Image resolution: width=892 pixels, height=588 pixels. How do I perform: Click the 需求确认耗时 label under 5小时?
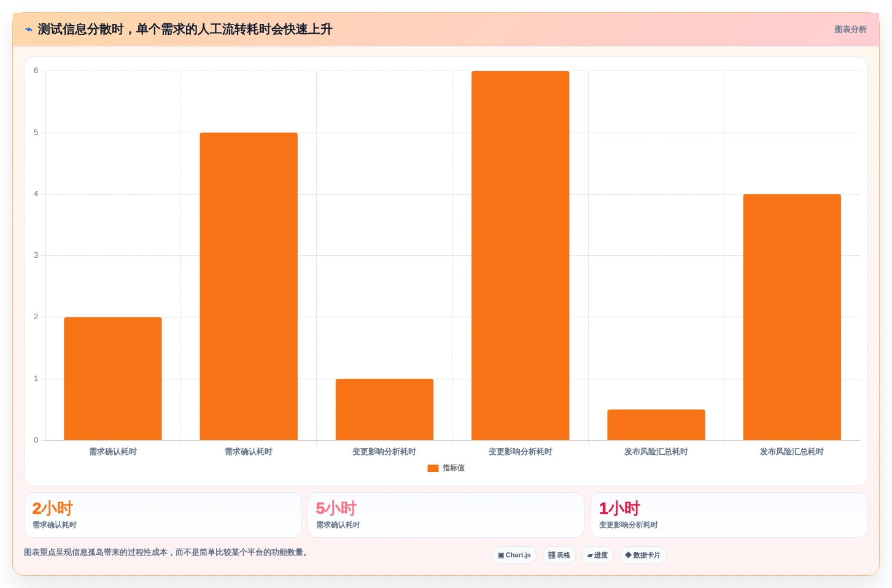point(338,525)
